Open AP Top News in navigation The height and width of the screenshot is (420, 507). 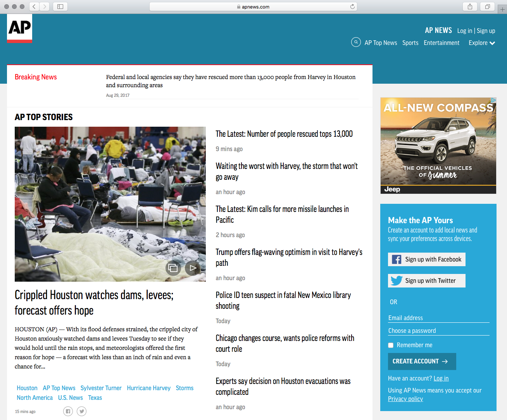point(381,43)
